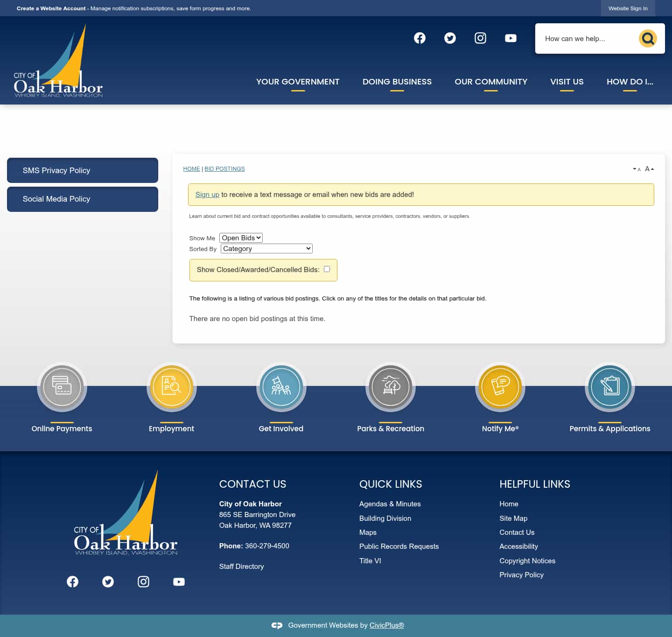Open the header Facebook icon
Viewport: 672px width, 637px height.
coord(420,38)
